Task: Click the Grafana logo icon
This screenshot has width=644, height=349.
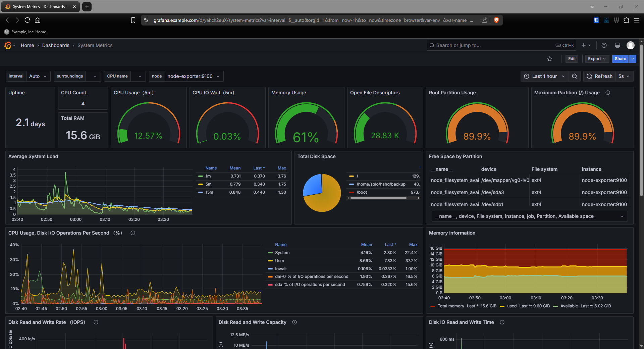Action: pos(8,45)
